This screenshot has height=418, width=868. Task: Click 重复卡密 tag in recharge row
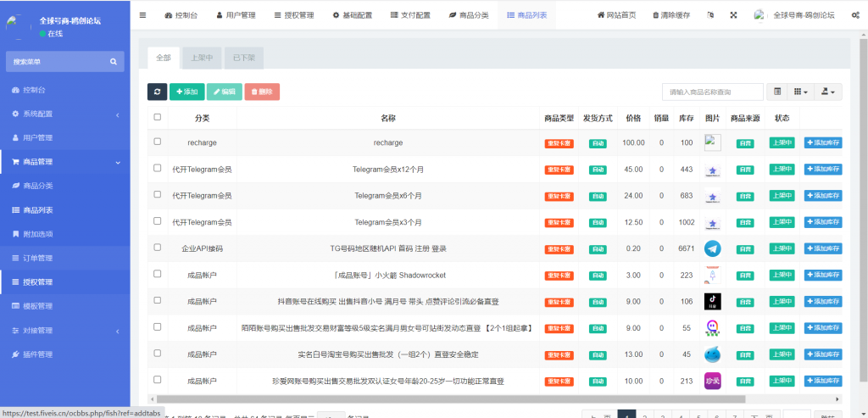[559, 143]
